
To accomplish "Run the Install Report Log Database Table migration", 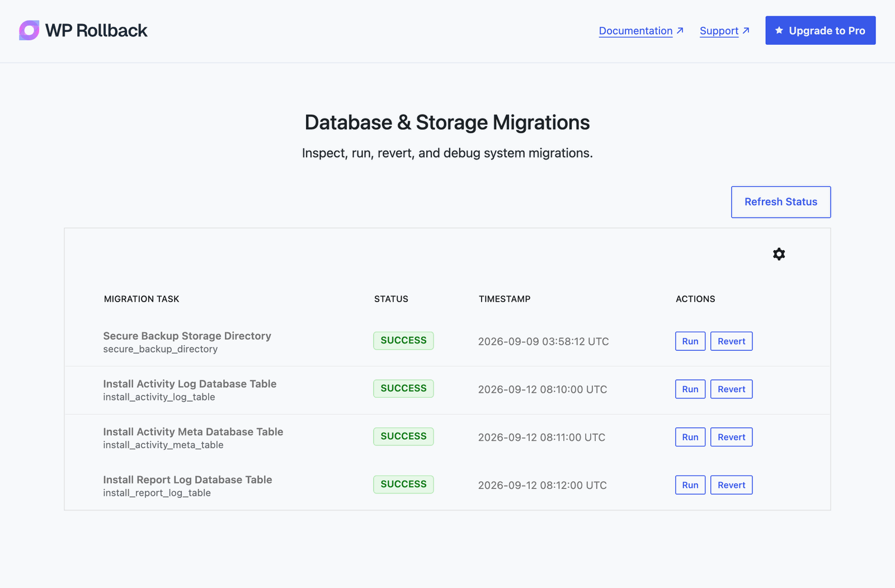I will (690, 485).
